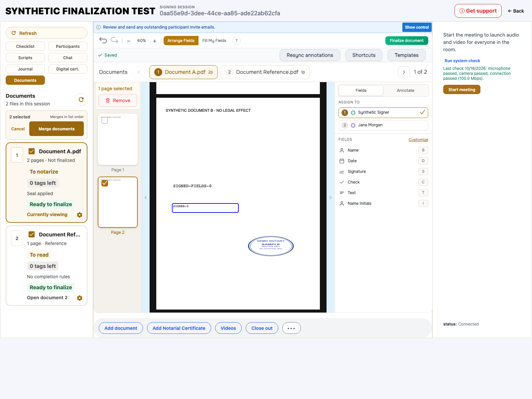Assign fields to Jane Morgan
Viewport: 532px width, 399px height.
coord(383,125)
